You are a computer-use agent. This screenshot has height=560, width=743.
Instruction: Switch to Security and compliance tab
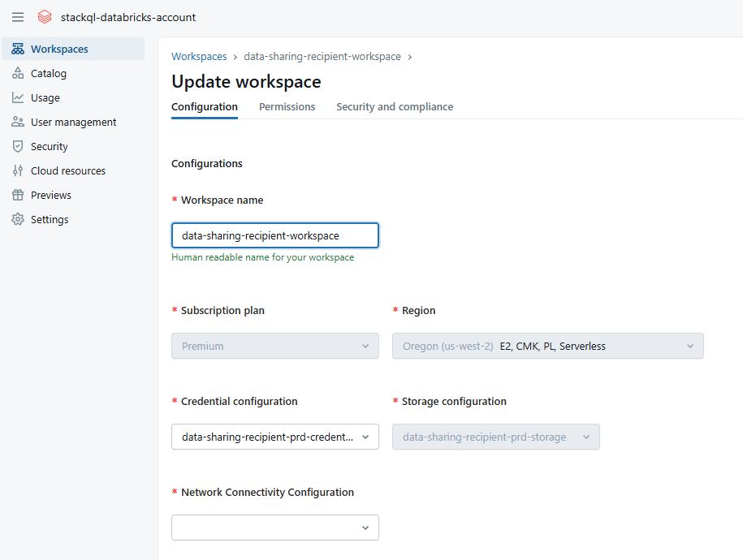[x=395, y=107]
